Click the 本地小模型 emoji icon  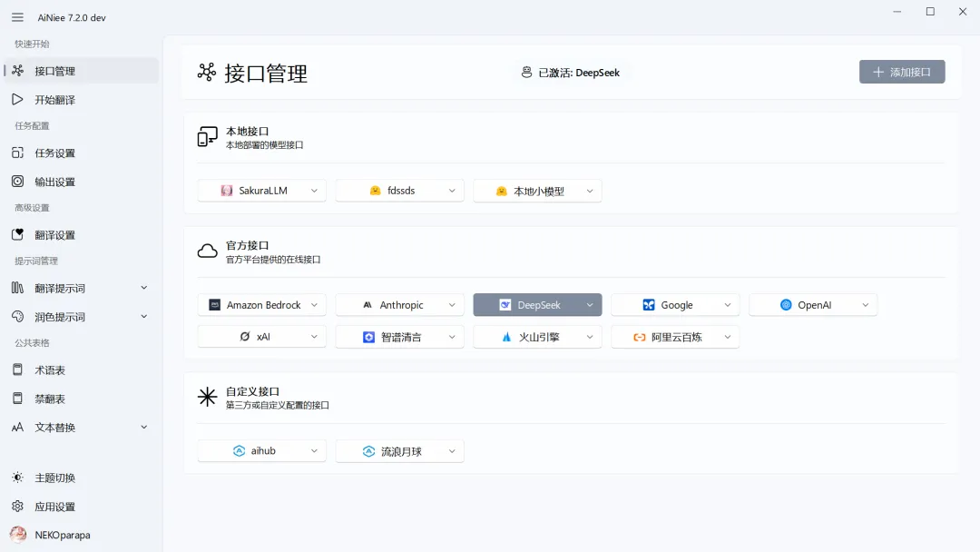coord(501,192)
